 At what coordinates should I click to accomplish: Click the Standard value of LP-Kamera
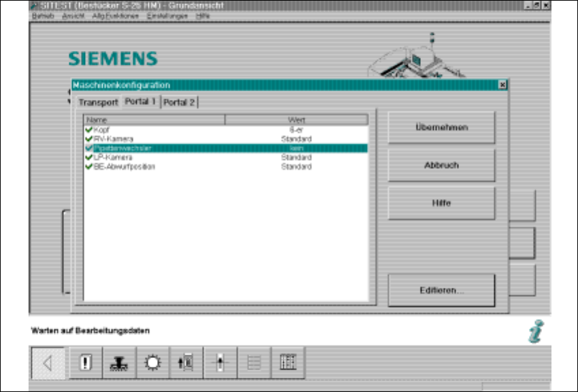pyautogui.click(x=296, y=158)
